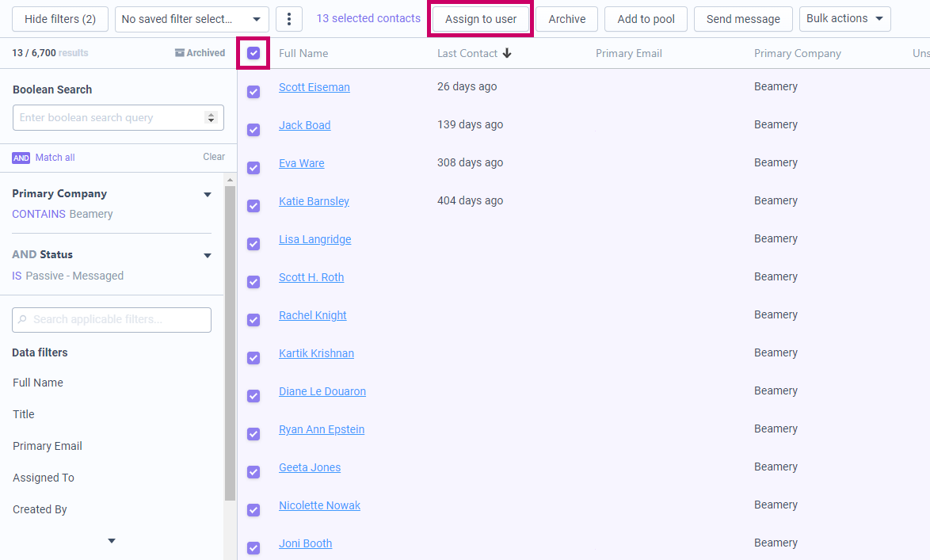
Task: Open Jack Boad contact profile
Action: 305,125
